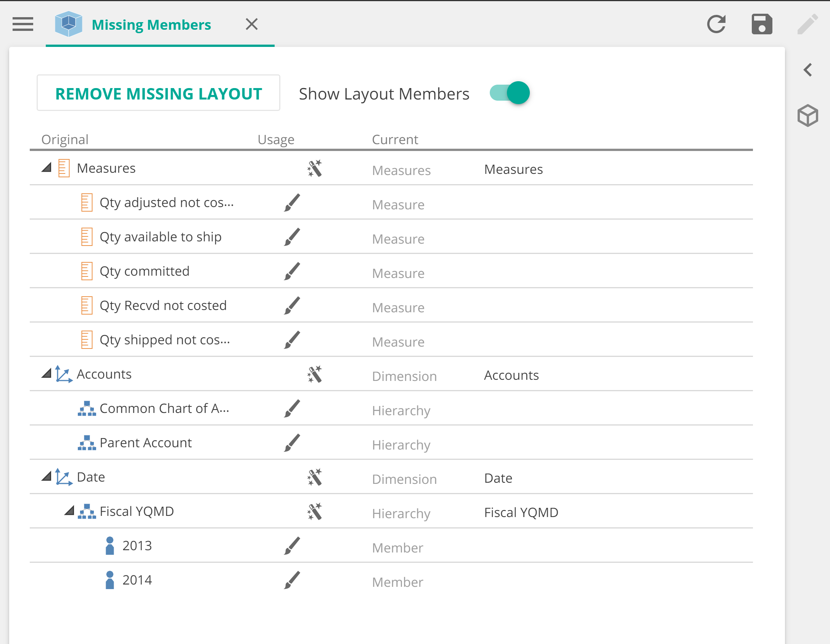Click the brush icon for Qty Recvd not costed
Image resolution: width=830 pixels, height=644 pixels.
pyautogui.click(x=292, y=305)
